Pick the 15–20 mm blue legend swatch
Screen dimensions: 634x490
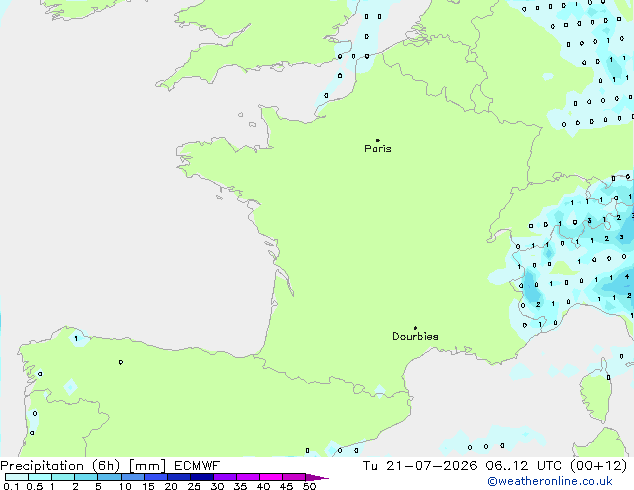[156, 477]
